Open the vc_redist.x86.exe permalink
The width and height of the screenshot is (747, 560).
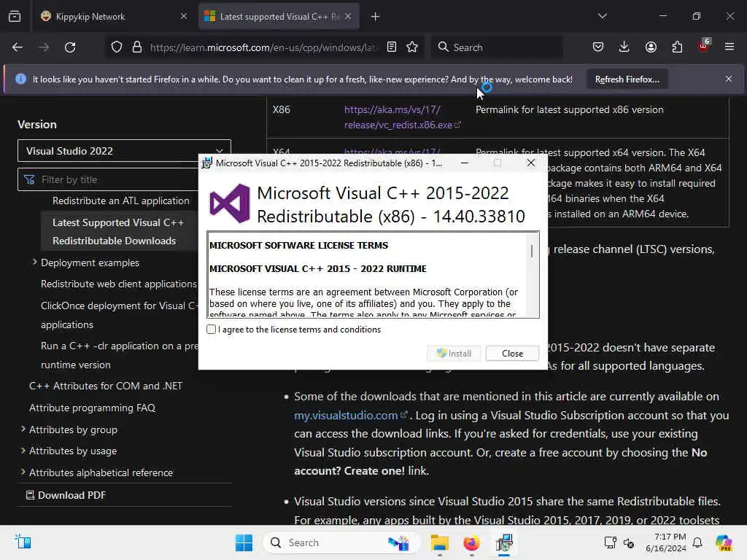pyautogui.click(x=402, y=117)
